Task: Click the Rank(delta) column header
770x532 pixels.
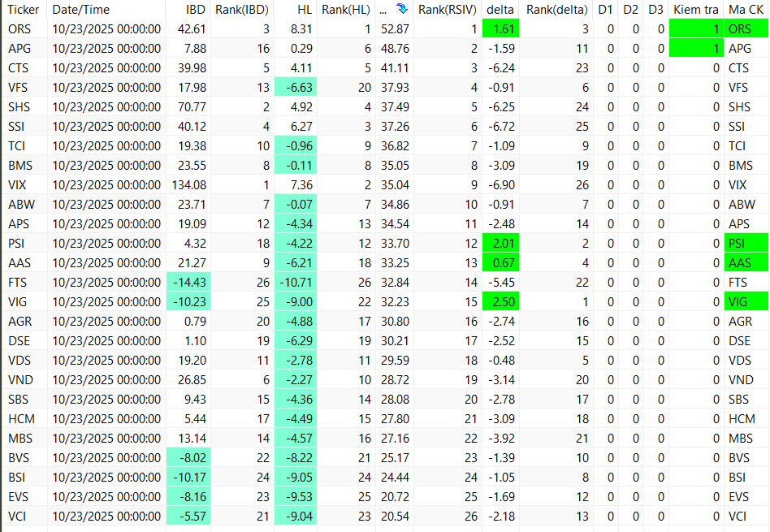Action: point(557,9)
